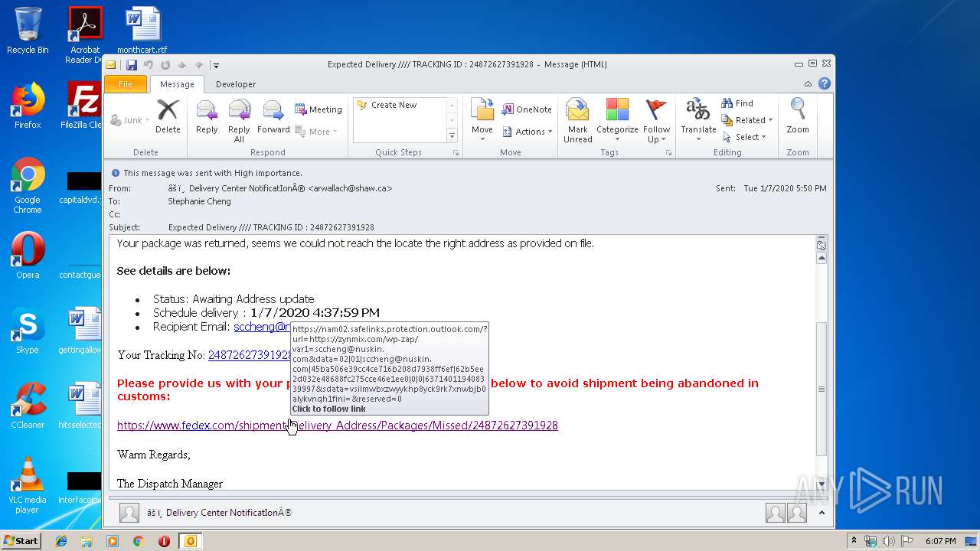This screenshot has height=551, width=980.
Task: Expand the Quick Steps gallery
Action: [452, 135]
